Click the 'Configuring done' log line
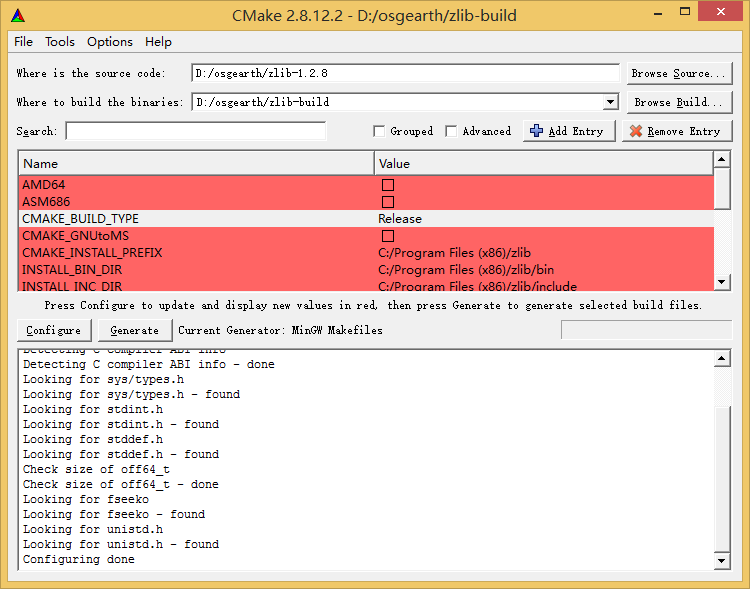The width and height of the screenshot is (750, 589). pos(79,559)
